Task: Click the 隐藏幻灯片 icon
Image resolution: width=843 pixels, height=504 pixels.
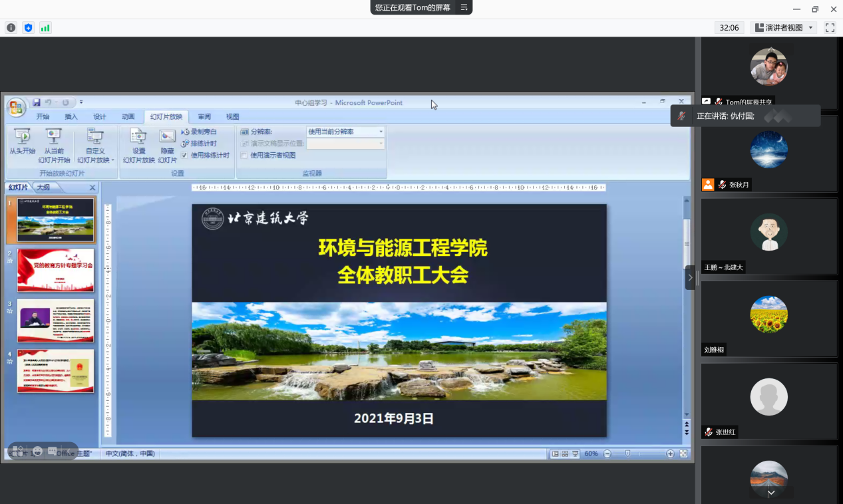Action: 167,137
